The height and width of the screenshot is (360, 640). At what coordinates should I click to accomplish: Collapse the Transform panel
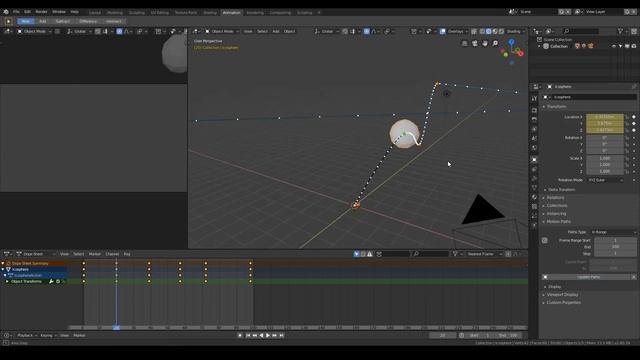556,107
